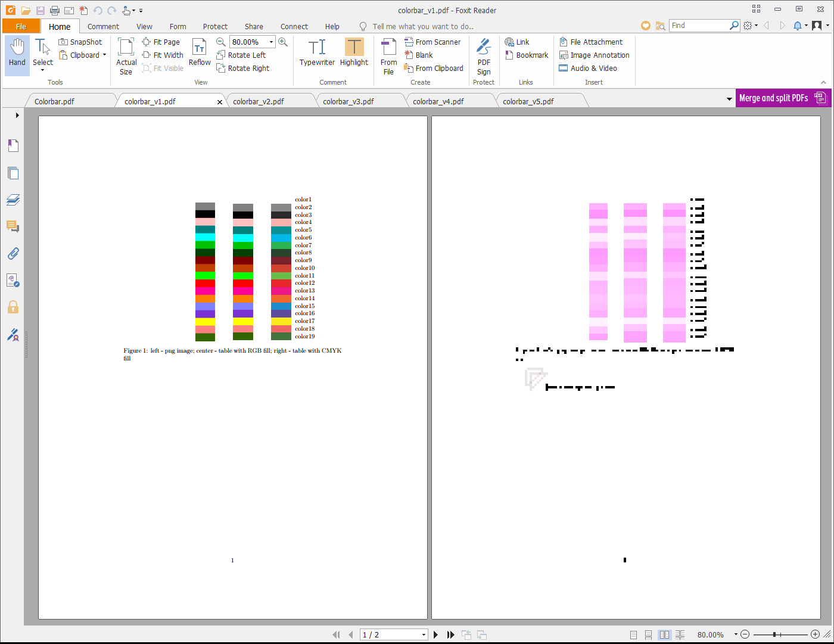Choose the Highlight tool
This screenshot has width=834, height=644.
[x=354, y=53]
